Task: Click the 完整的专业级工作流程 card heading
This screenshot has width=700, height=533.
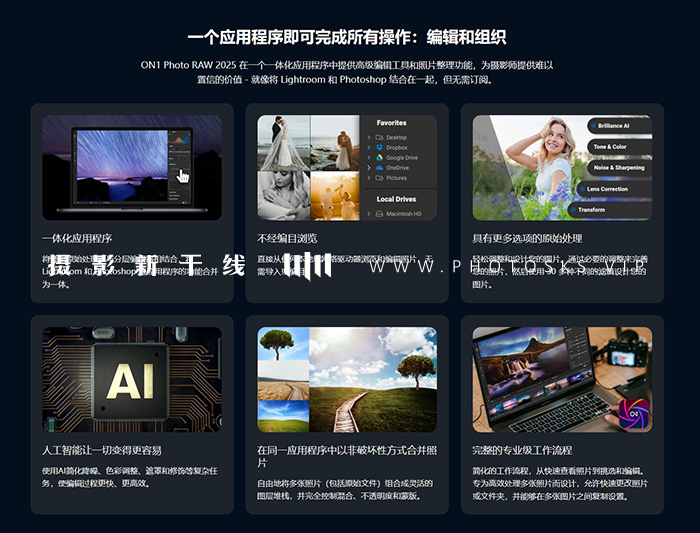Action: (522, 450)
